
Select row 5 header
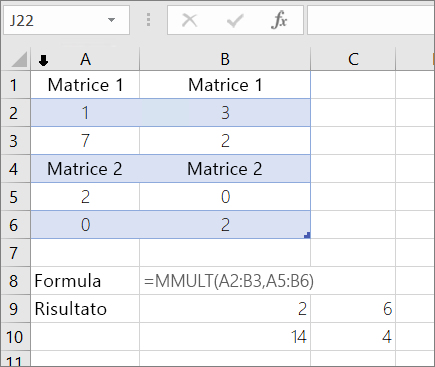click(16, 197)
